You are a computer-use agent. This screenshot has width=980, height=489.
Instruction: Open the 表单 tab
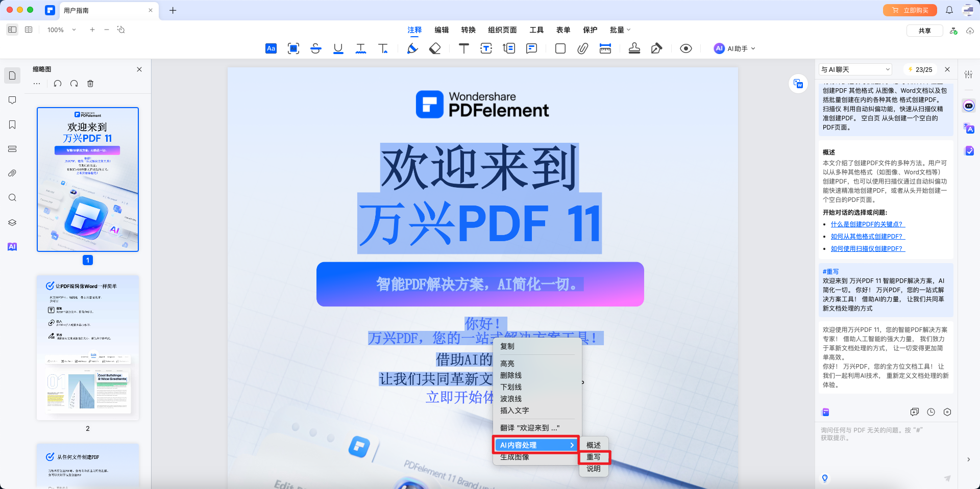click(x=563, y=30)
